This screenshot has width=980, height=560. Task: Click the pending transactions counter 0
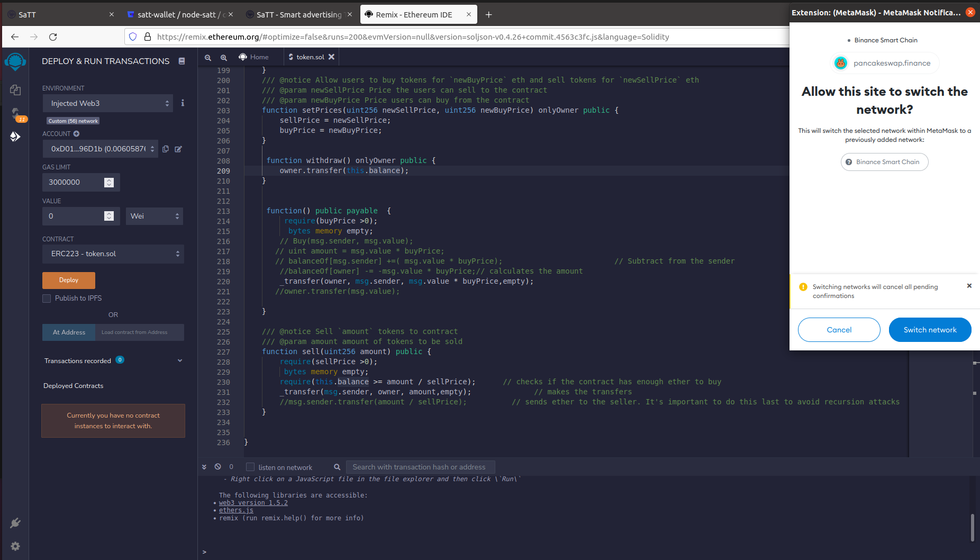(231, 466)
